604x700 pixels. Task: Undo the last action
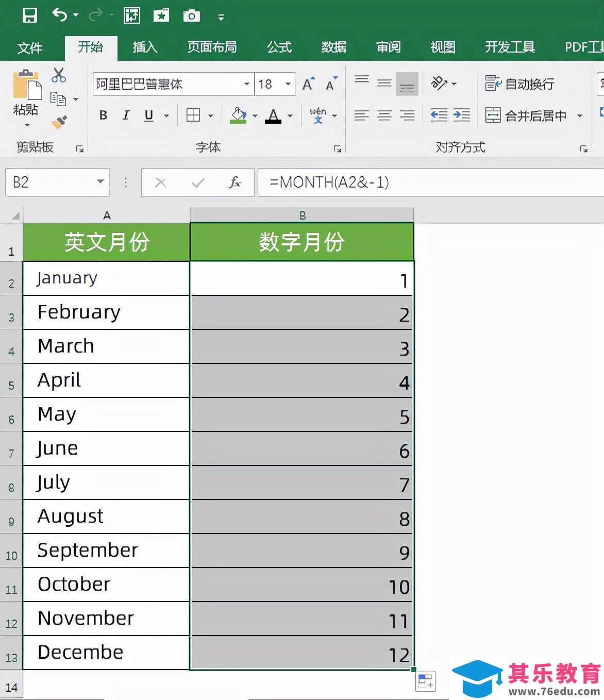click(x=59, y=16)
